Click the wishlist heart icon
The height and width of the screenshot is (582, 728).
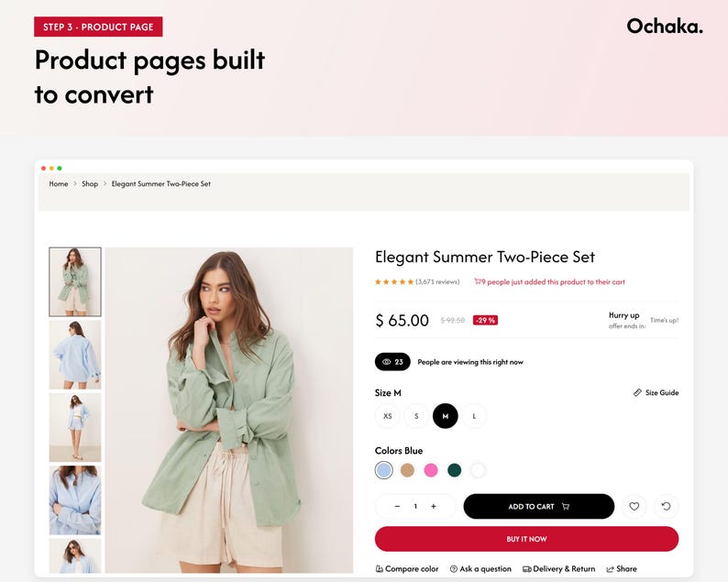(x=634, y=506)
